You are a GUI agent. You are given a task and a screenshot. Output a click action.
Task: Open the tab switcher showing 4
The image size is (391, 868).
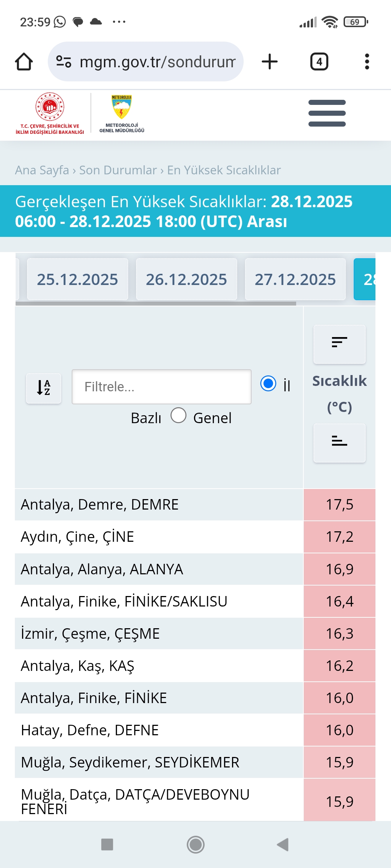(x=319, y=61)
